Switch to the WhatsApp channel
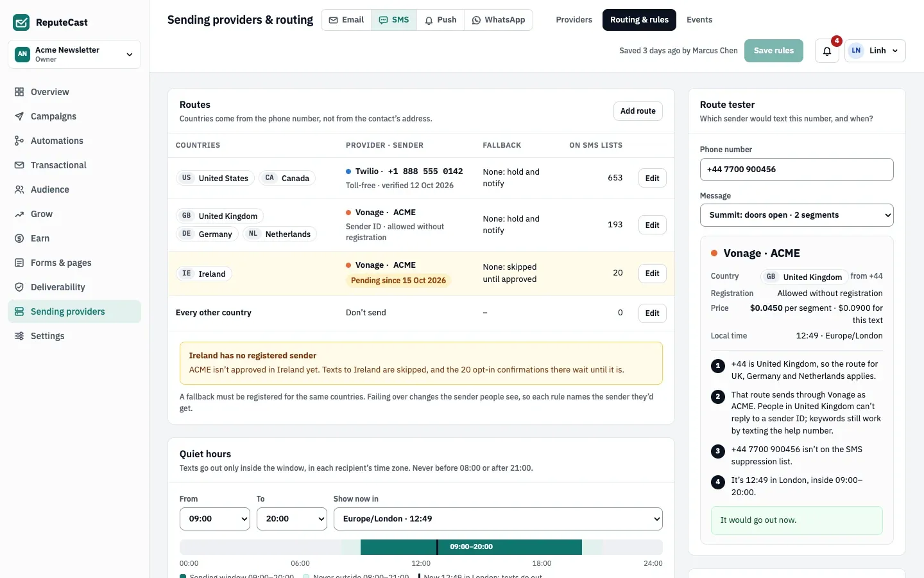 499,20
